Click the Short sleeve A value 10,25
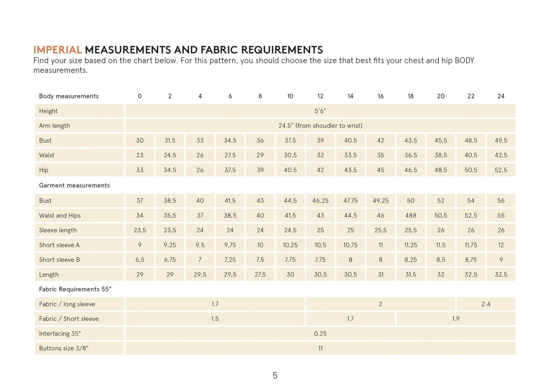Viewport: 550px width, 392px height. pyautogui.click(x=290, y=245)
